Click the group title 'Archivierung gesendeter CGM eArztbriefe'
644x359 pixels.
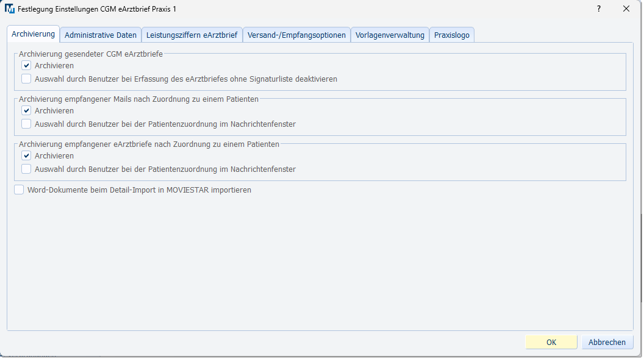91,54
